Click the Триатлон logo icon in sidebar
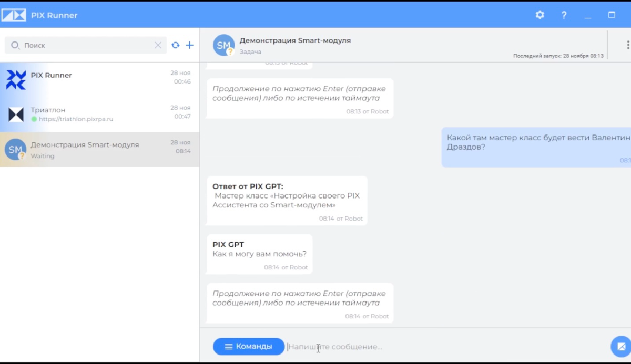The height and width of the screenshot is (364, 631). pos(16,115)
